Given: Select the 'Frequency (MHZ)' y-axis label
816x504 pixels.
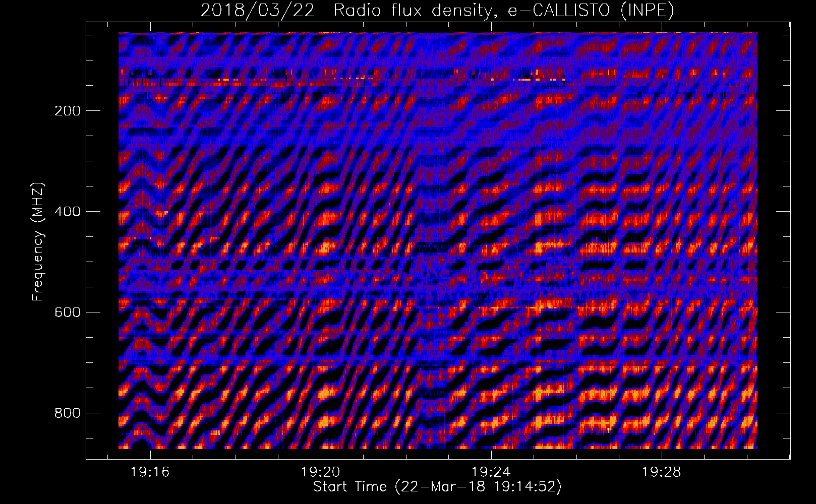Looking at the screenshot, I should (38, 241).
